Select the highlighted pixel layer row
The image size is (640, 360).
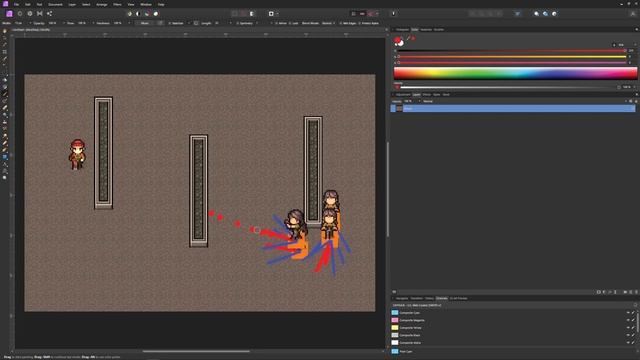(513, 109)
